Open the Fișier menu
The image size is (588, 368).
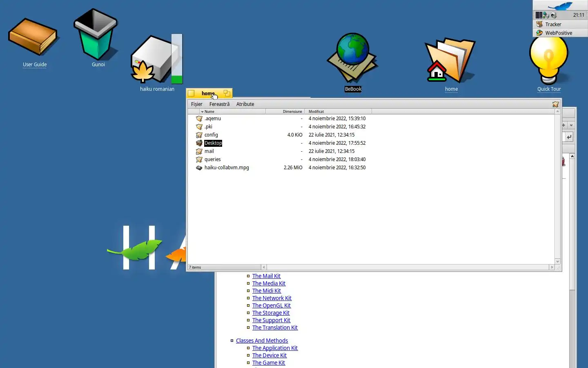(197, 104)
